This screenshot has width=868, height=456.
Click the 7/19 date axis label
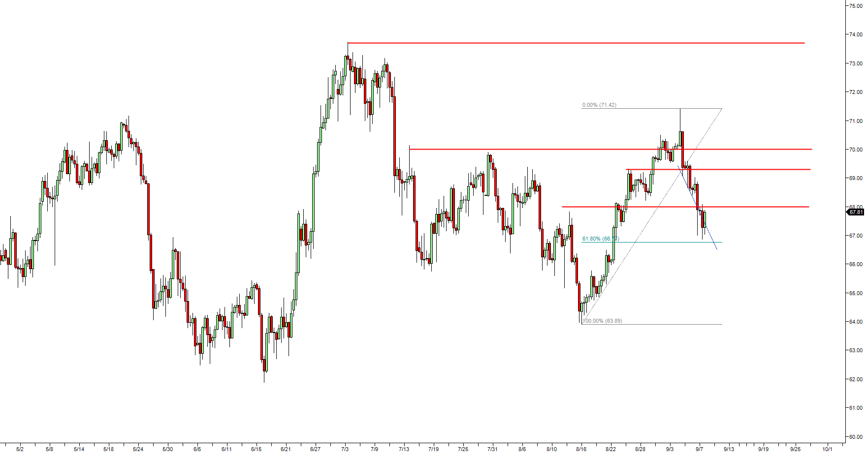coord(433,449)
